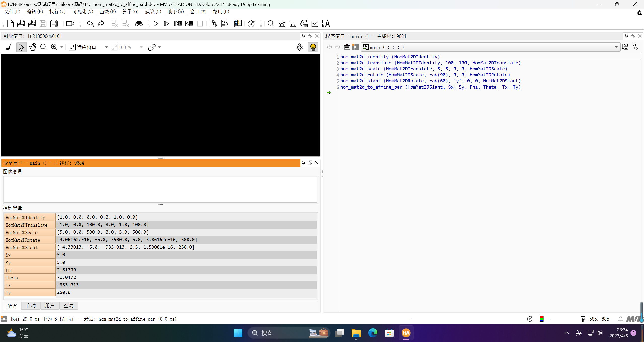The image size is (644, 342).
Task: Pin the variable window panel
Action: [x=303, y=163]
